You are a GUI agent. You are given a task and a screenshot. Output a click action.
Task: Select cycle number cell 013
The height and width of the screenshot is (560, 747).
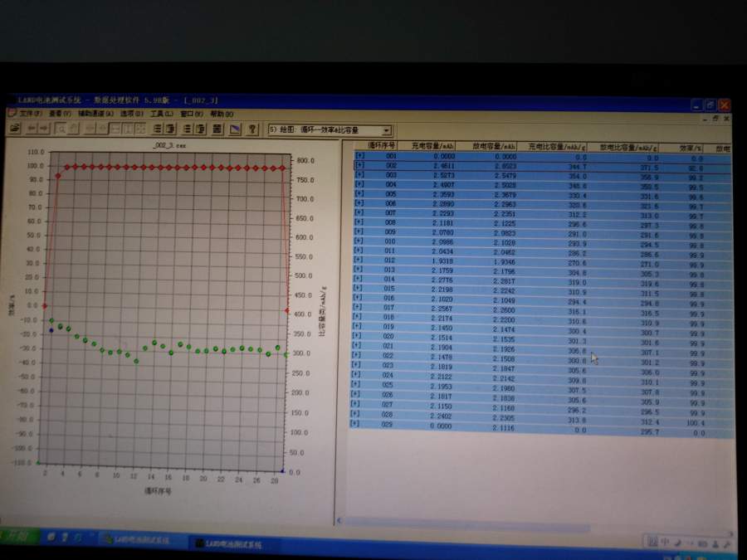pyautogui.click(x=390, y=270)
